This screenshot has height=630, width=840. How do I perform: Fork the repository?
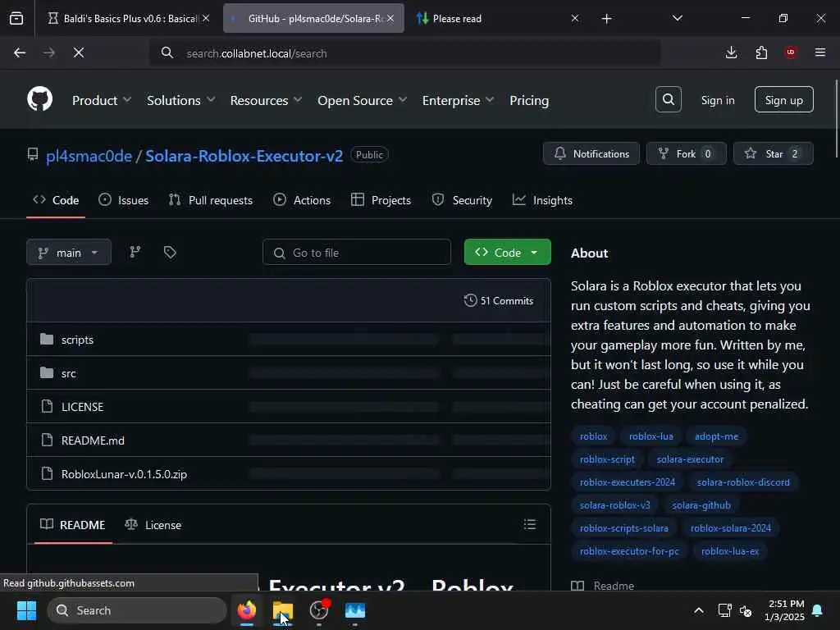pyautogui.click(x=687, y=153)
